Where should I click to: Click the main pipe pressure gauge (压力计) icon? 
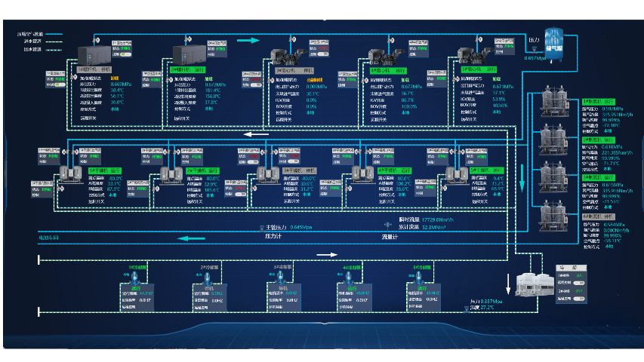(263, 227)
